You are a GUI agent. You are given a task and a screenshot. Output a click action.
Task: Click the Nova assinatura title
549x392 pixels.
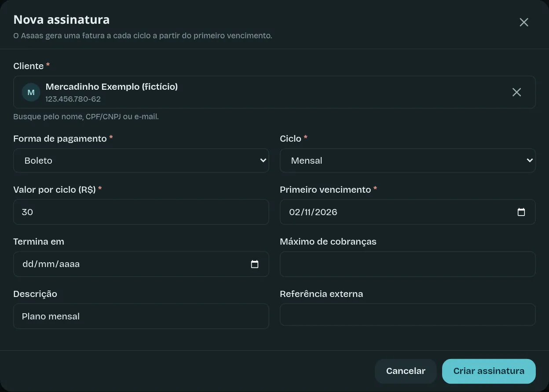point(62,20)
